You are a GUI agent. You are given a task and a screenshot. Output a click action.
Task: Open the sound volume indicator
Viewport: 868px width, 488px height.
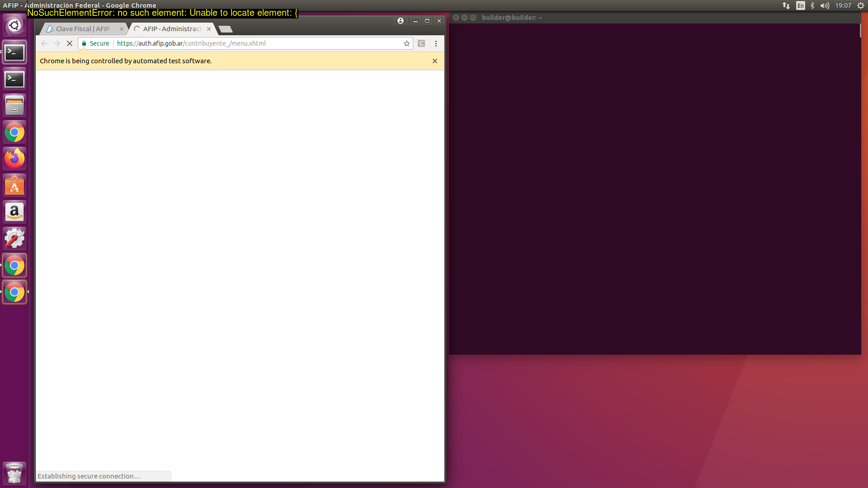pyautogui.click(x=825, y=5)
